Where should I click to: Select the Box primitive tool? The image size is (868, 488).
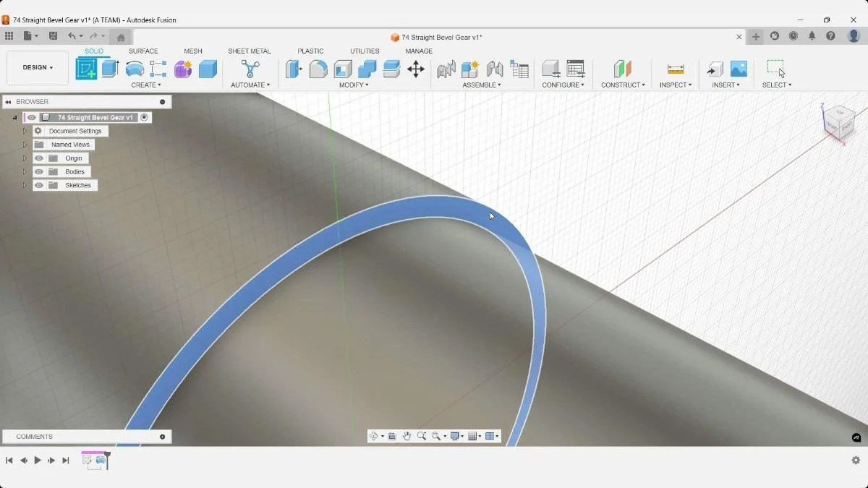click(208, 69)
